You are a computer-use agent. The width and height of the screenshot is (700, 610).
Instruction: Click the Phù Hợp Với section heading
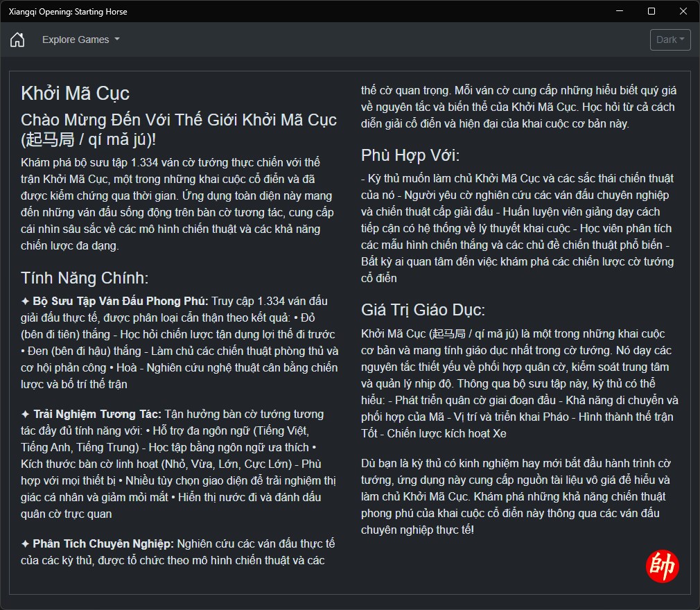point(410,155)
